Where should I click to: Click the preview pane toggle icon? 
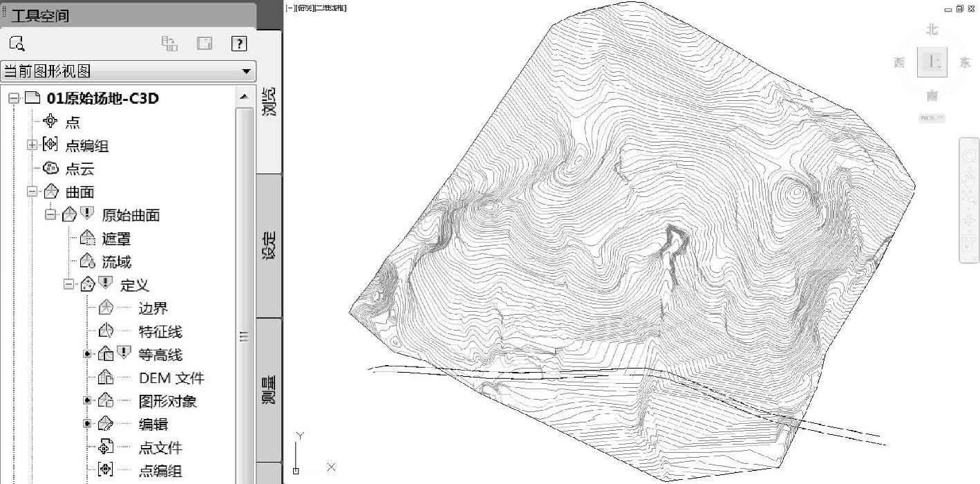(x=205, y=44)
